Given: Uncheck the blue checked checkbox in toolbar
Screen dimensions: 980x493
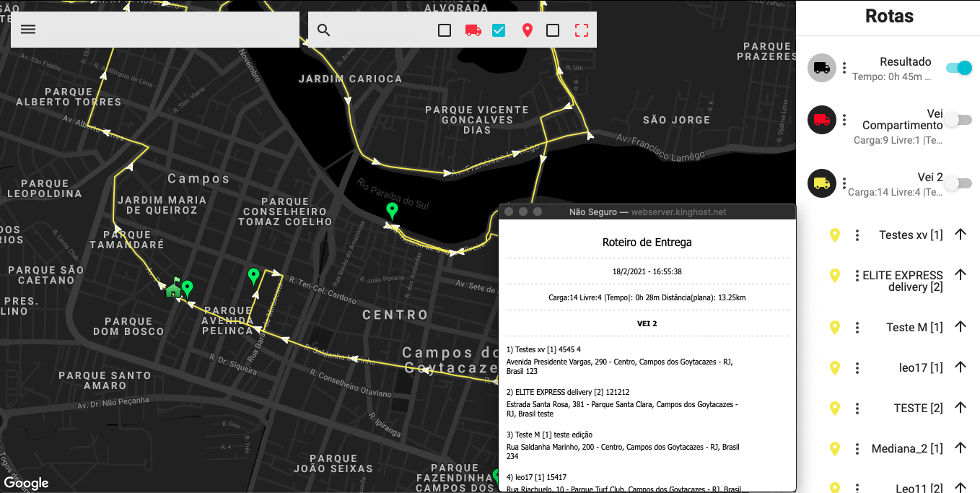Looking at the screenshot, I should tap(499, 30).
